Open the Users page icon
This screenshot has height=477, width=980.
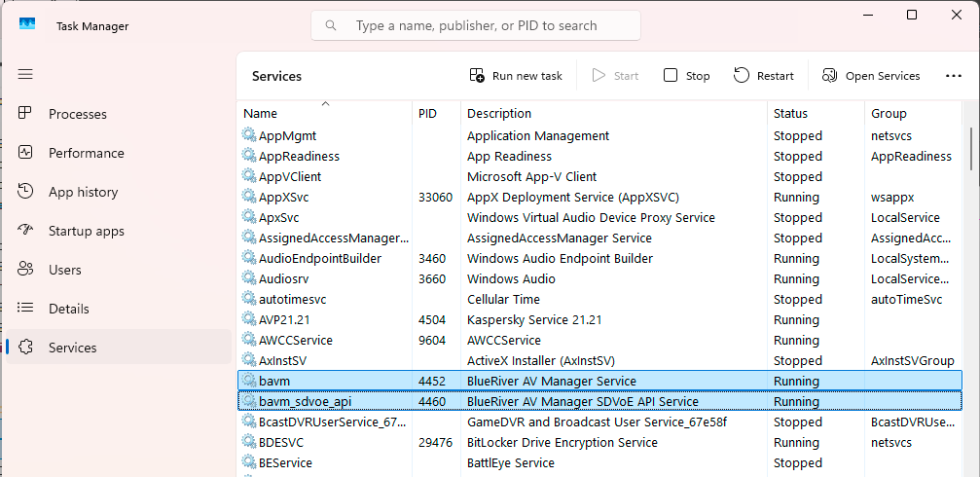(26, 270)
